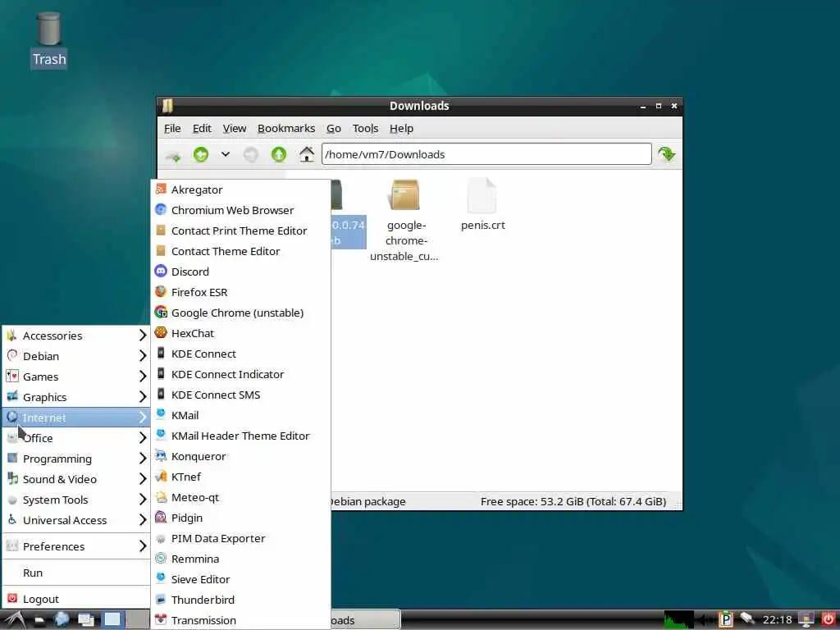Go to Home folder via house icon

[x=307, y=155]
